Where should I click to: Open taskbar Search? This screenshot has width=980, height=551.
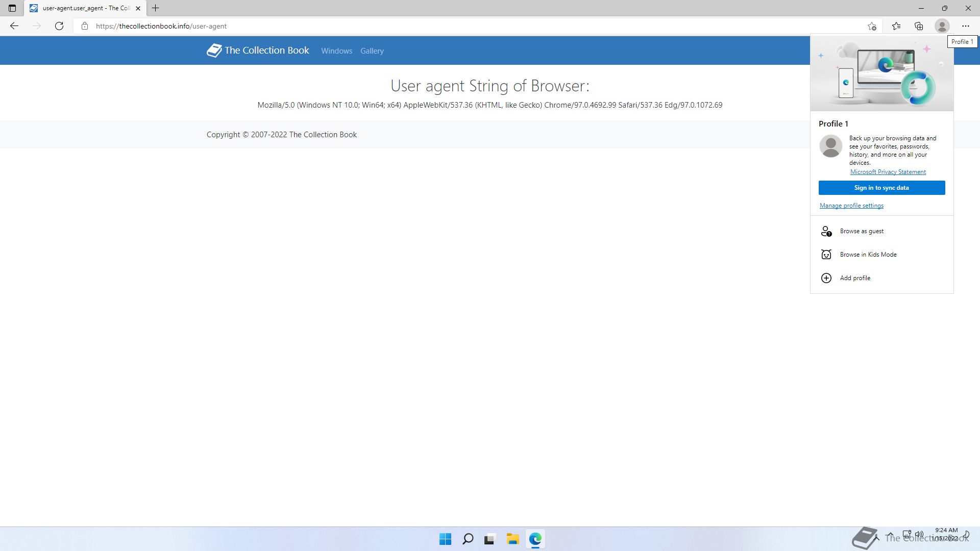tap(468, 539)
